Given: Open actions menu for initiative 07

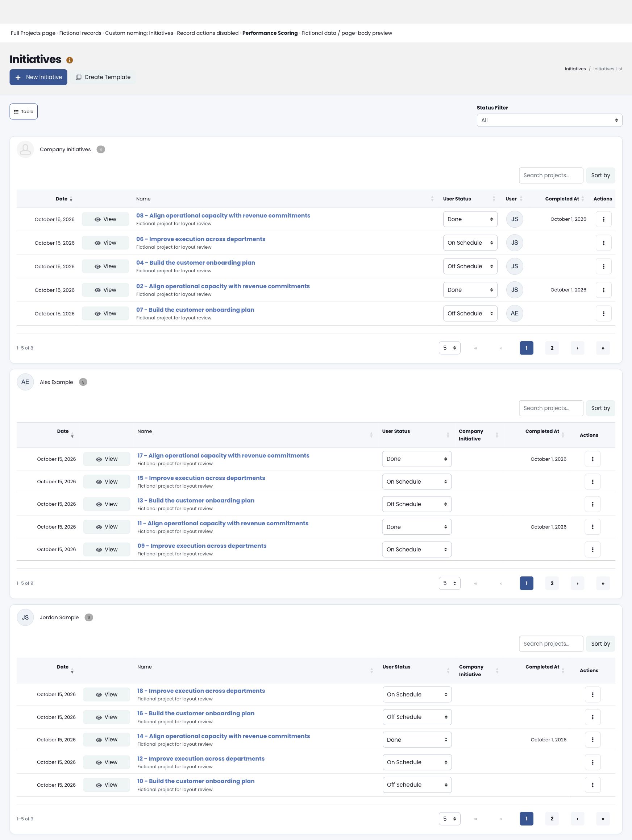Looking at the screenshot, I should 603,313.
